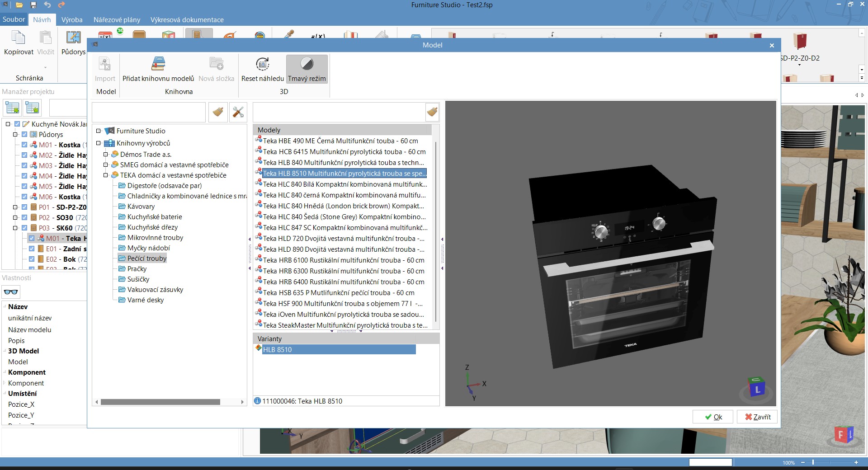Toggle checkbox for Kuchyně Novák project

pos(17,124)
